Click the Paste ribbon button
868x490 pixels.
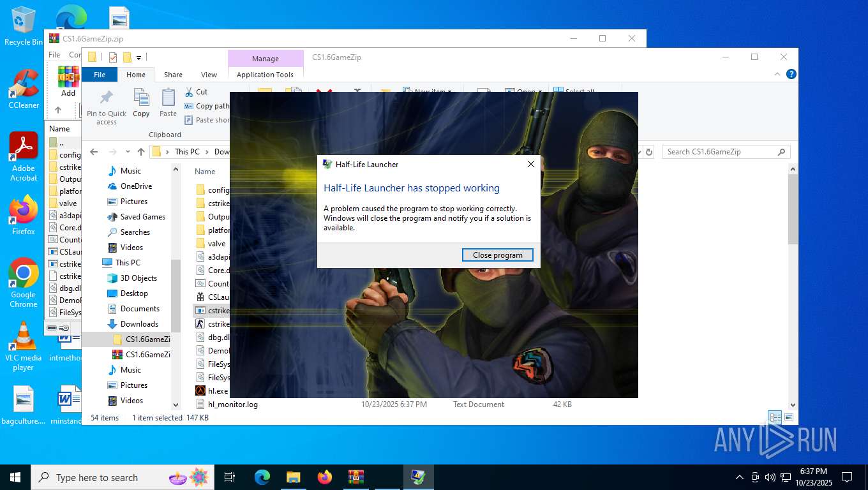(168, 103)
